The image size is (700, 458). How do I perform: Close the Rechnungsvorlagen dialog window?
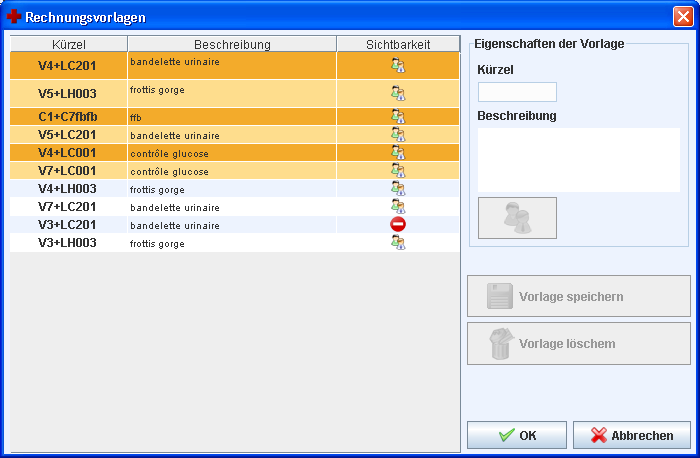point(682,16)
